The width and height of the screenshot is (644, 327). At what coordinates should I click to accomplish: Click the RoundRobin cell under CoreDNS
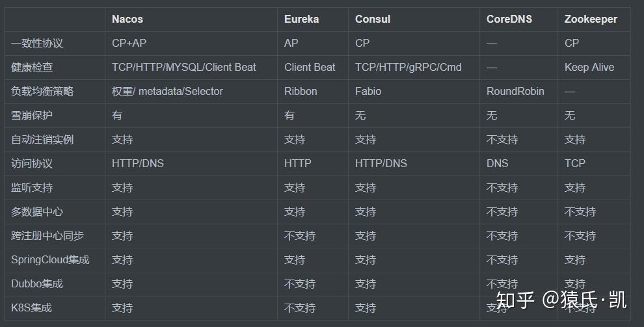[x=515, y=91]
